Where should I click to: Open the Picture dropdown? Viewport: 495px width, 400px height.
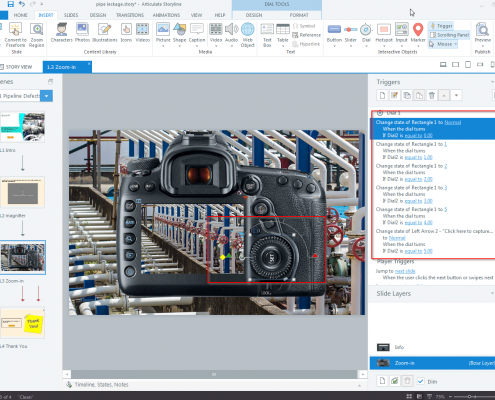(x=163, y=46)
